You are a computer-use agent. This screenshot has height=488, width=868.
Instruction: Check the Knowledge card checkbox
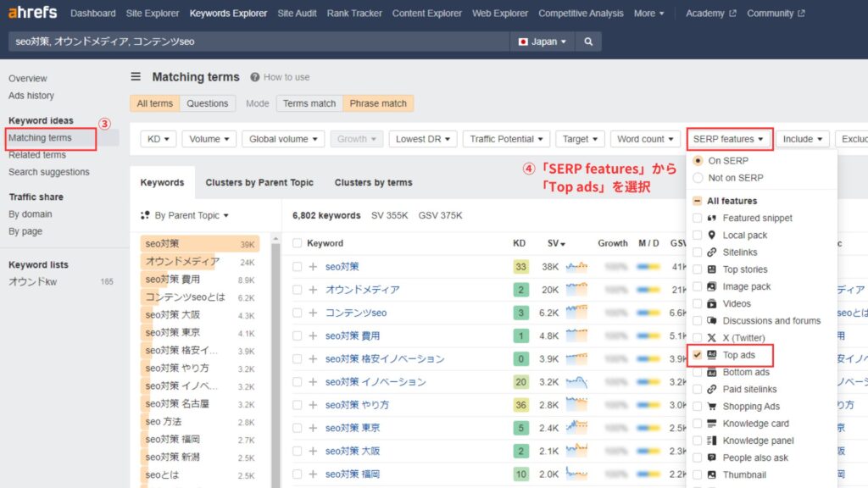(x=697, y=424)
